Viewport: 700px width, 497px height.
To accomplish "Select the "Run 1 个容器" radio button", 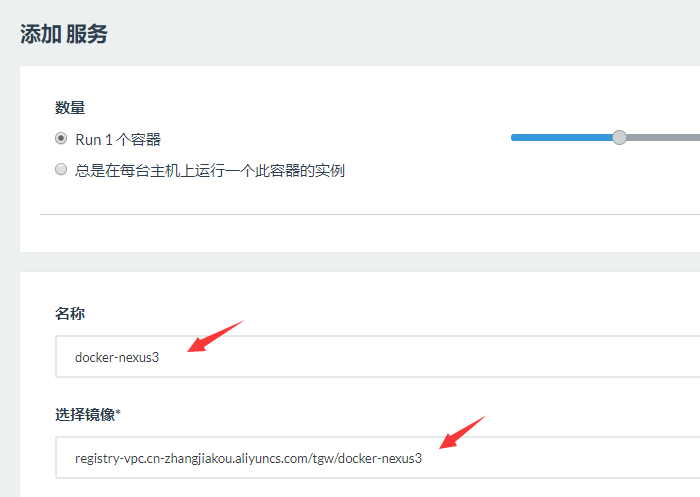I will click(x=61, y=138).
